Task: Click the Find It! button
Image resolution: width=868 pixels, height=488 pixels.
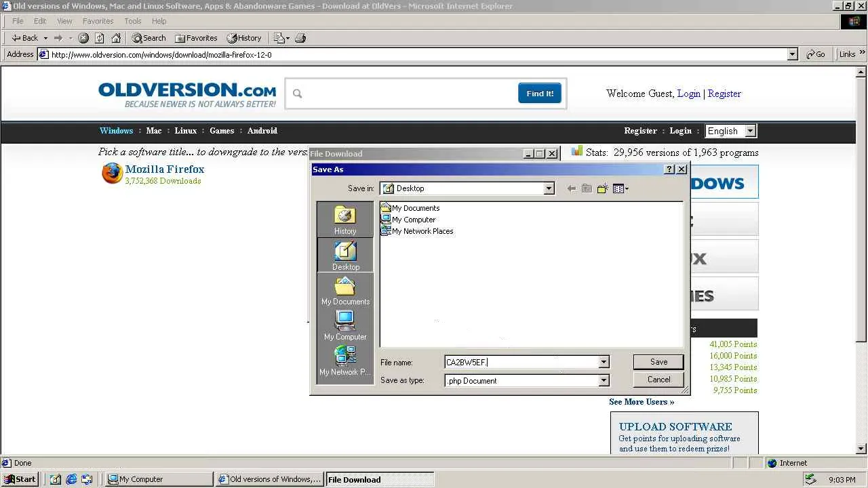Action: (540, 94)
